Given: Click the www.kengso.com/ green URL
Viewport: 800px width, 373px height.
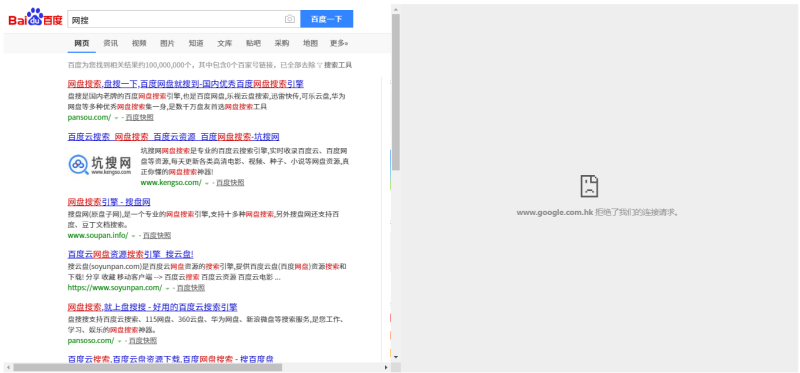Looking at the screenshot, I should pyautogui.click(x=171, y=183).
